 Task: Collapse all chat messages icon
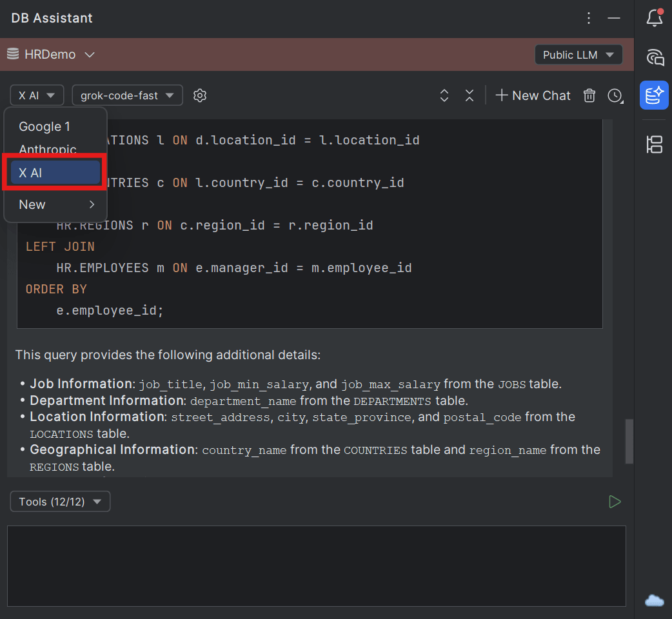pyautogui.click(x=469, y=95)
